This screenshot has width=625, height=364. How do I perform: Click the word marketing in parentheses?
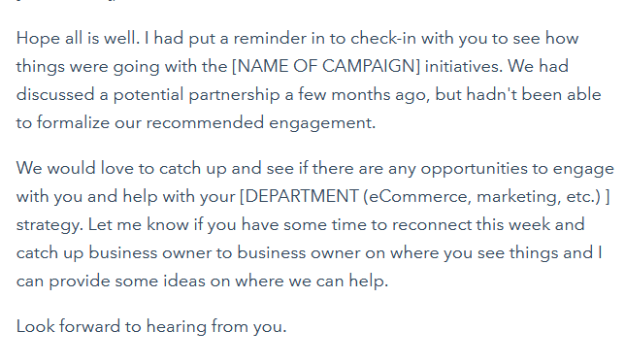click(x=518, y=197)
